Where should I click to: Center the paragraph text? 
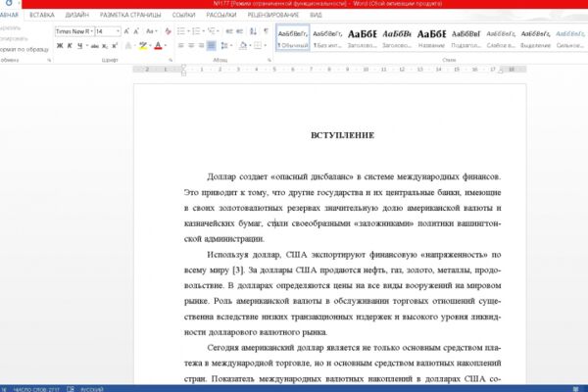(x=191, y=45)
